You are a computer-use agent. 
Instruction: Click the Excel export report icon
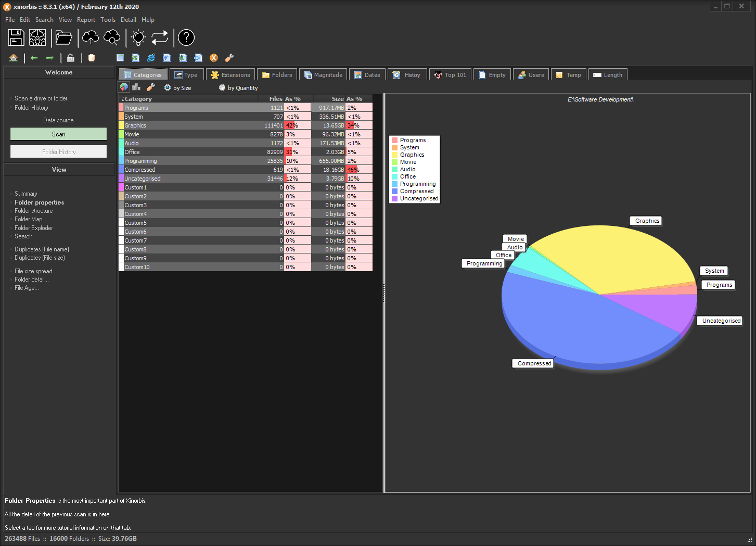[135, 58]
